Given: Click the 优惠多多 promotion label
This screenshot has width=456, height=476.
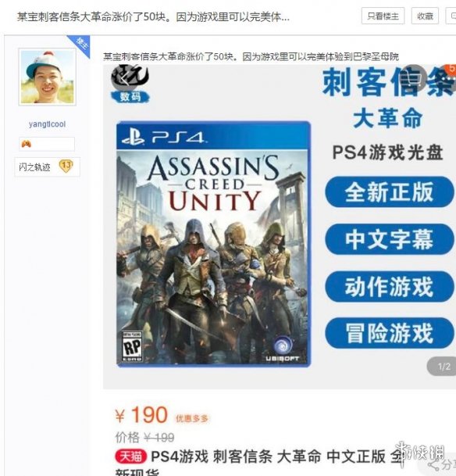Looking at the screenshot, I should point(192,419).
